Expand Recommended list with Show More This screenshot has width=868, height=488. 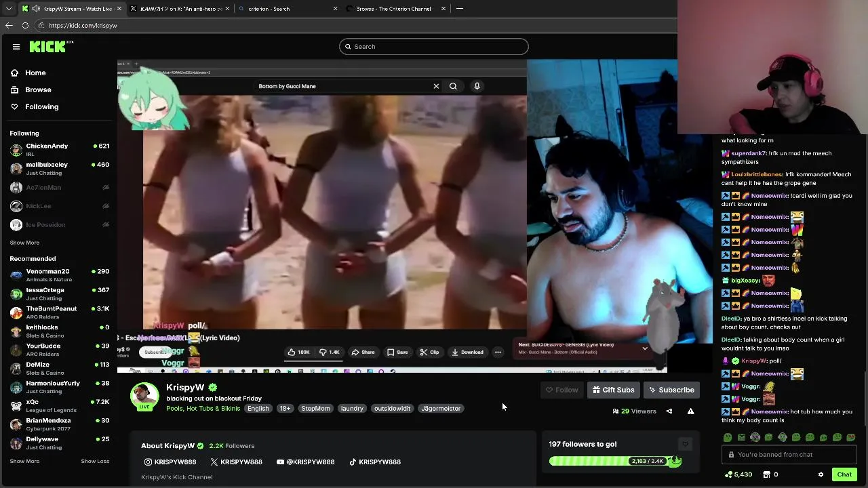coord(24,462)
